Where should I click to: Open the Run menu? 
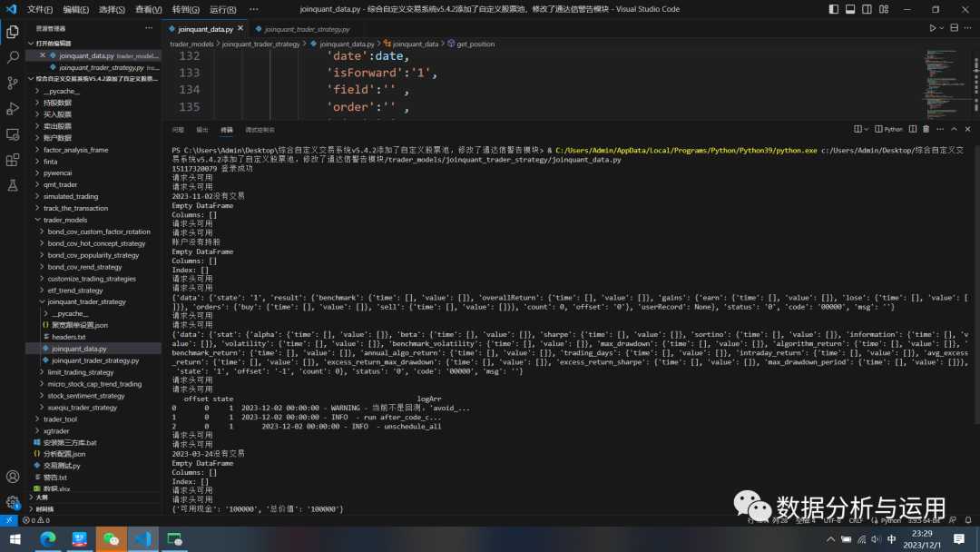coord(222,9)
